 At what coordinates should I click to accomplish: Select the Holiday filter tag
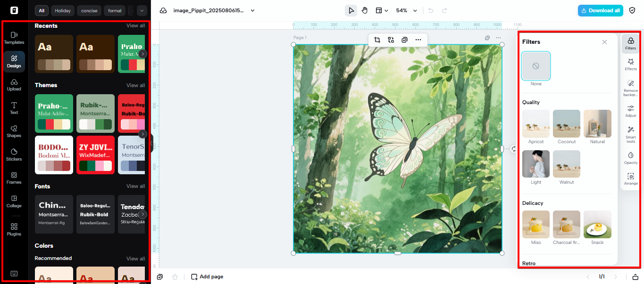coord(62,10)
